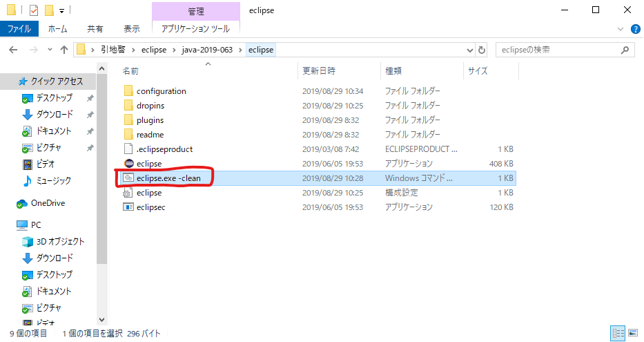Open the Help question mark icon
This screenshot has height=342, width=644.
click(x=636, y=29)
